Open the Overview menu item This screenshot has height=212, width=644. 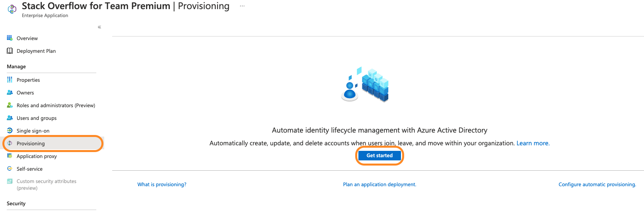(27, 39)
